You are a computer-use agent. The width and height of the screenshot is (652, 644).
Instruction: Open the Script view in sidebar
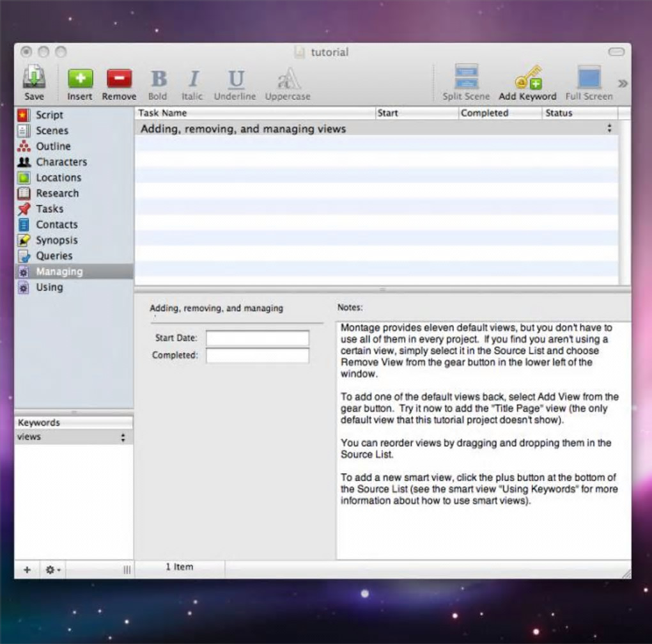point(49,115)
